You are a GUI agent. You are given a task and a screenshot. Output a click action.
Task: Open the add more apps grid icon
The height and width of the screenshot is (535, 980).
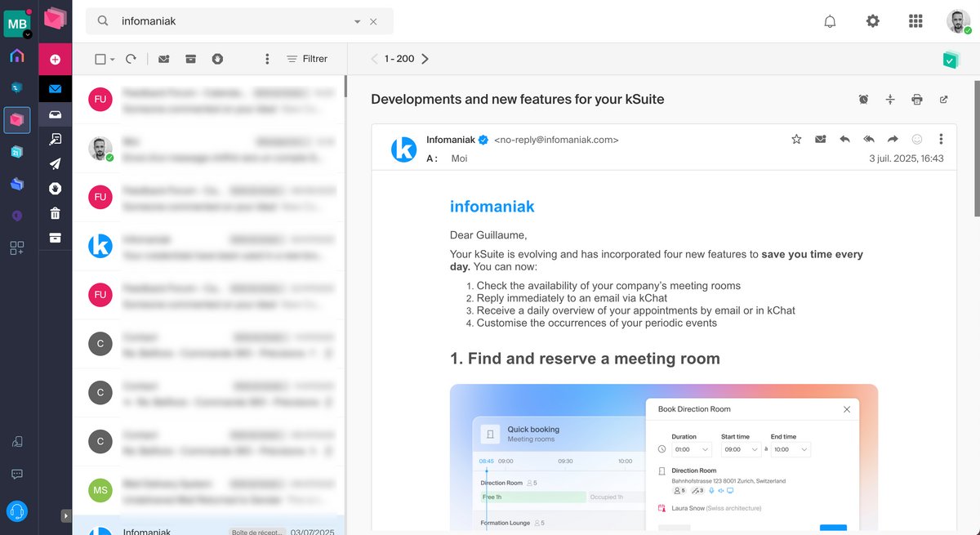click(17, 248)
